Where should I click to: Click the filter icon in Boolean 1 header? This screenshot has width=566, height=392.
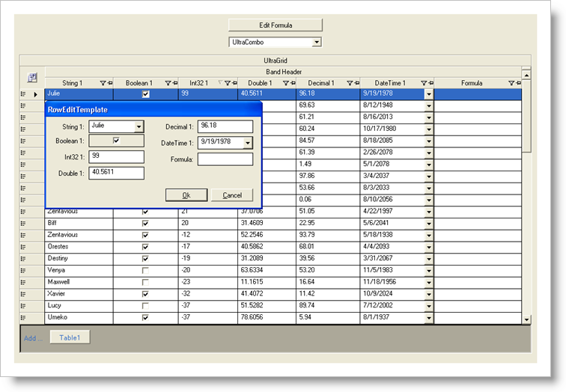click(168, 83)
